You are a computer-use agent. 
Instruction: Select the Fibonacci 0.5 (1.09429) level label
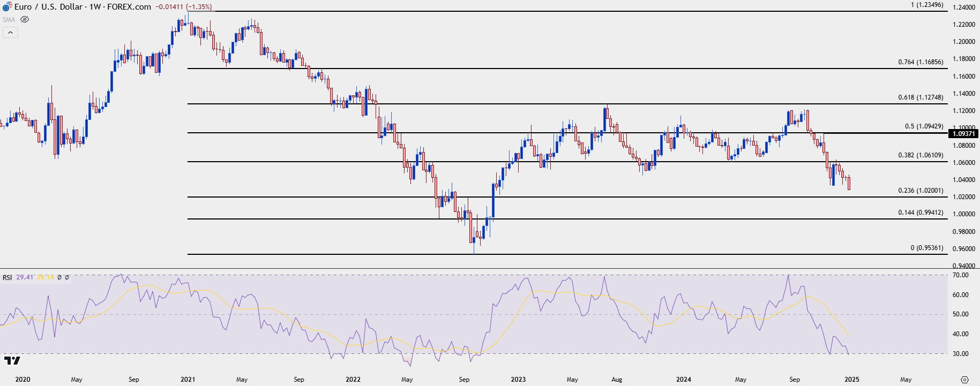point(924,126)
